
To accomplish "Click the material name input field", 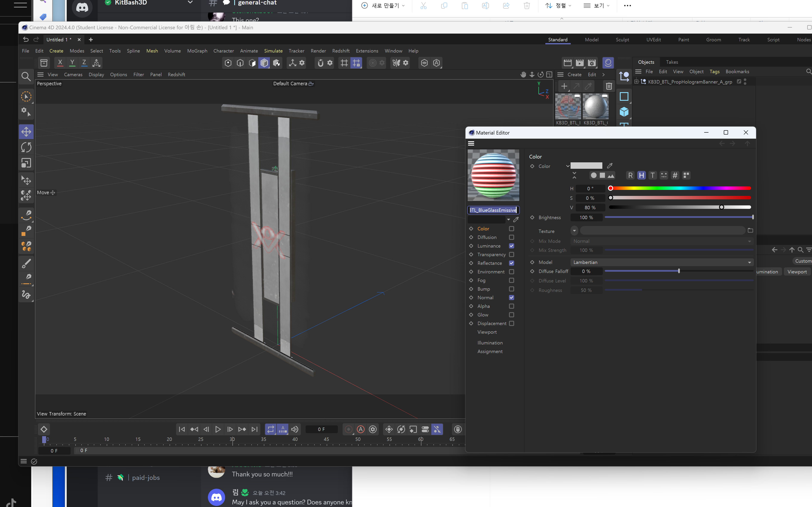I will coord(493,210).
